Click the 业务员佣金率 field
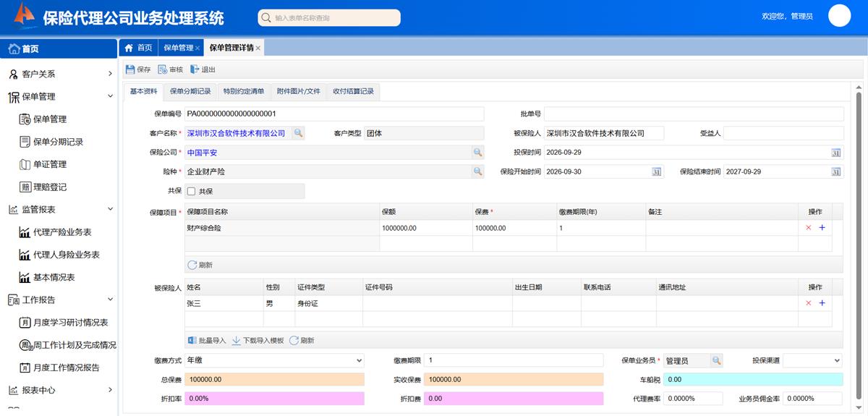868x416 pixels. [x=813, y=399]
